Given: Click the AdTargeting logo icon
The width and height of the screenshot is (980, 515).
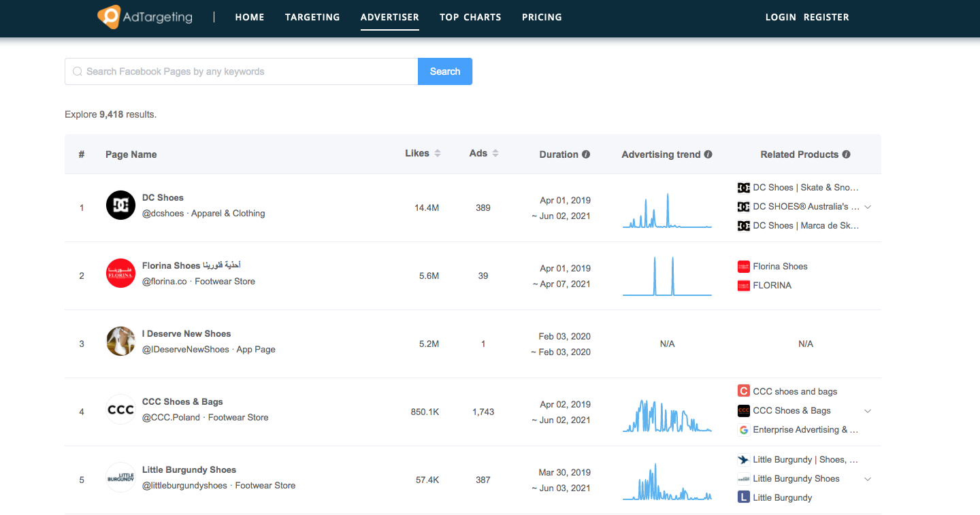Looking at the screenshot, I should click(x=109, y=17).
